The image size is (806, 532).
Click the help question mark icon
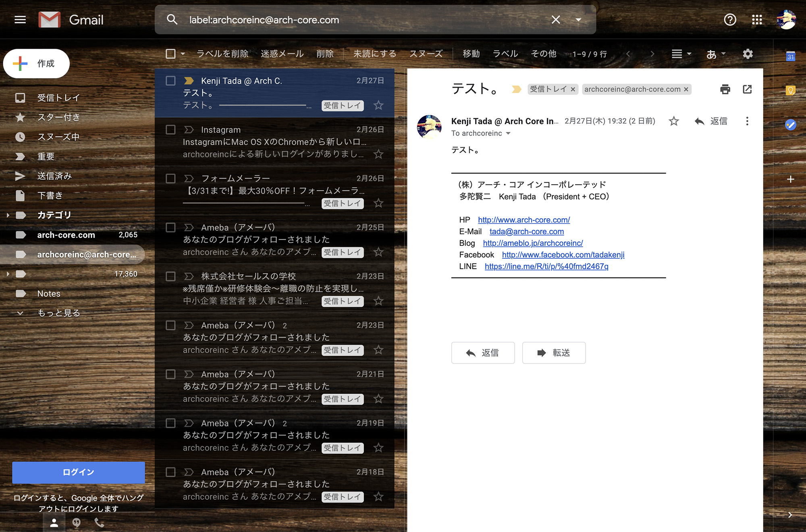pos(730,20)
